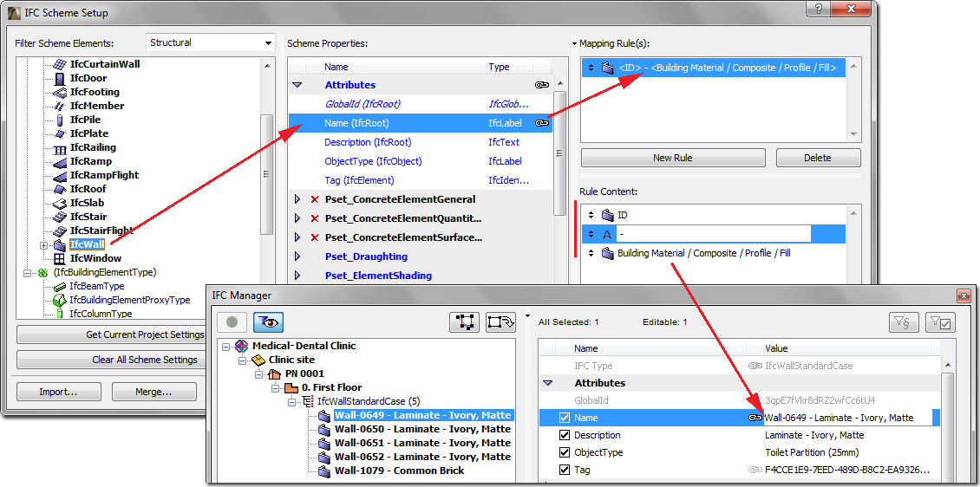Click the IfcRailing element icon

59,148
